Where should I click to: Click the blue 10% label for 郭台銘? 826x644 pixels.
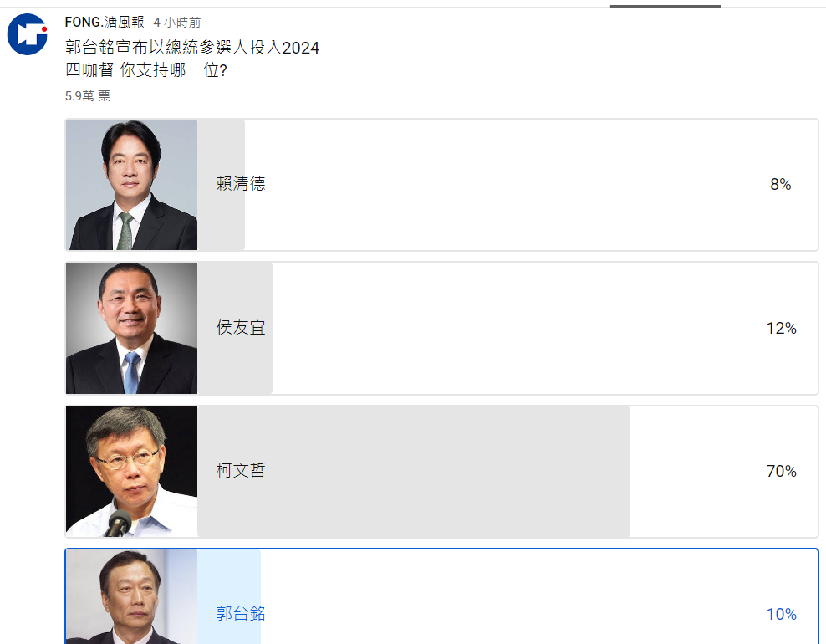pos(781,614)
